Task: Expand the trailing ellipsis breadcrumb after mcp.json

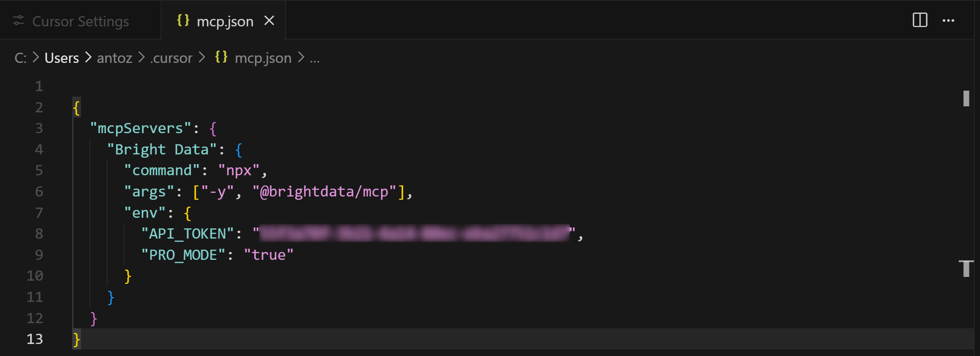Action: point(316,58)
